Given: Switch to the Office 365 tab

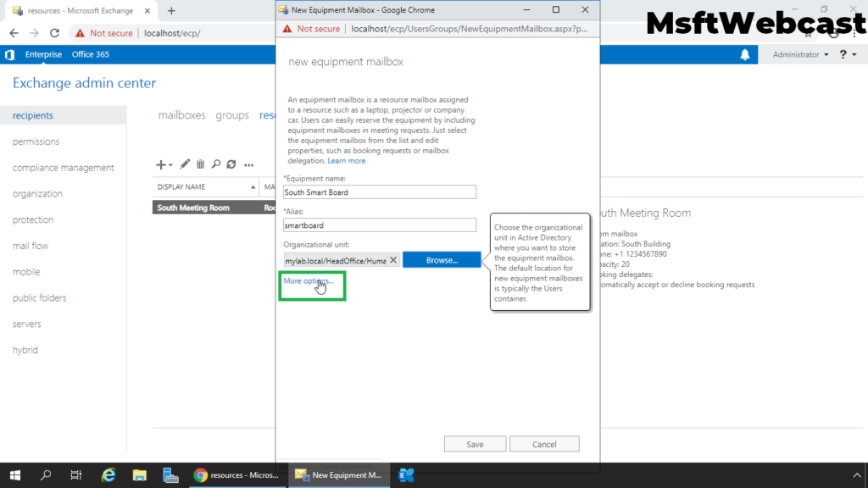Looking at the screenshot, I should click(90, 54).
